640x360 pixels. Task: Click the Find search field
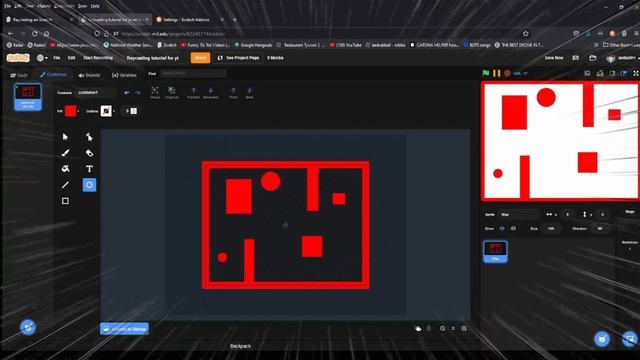pyautogui.click(x=193, y=73)
